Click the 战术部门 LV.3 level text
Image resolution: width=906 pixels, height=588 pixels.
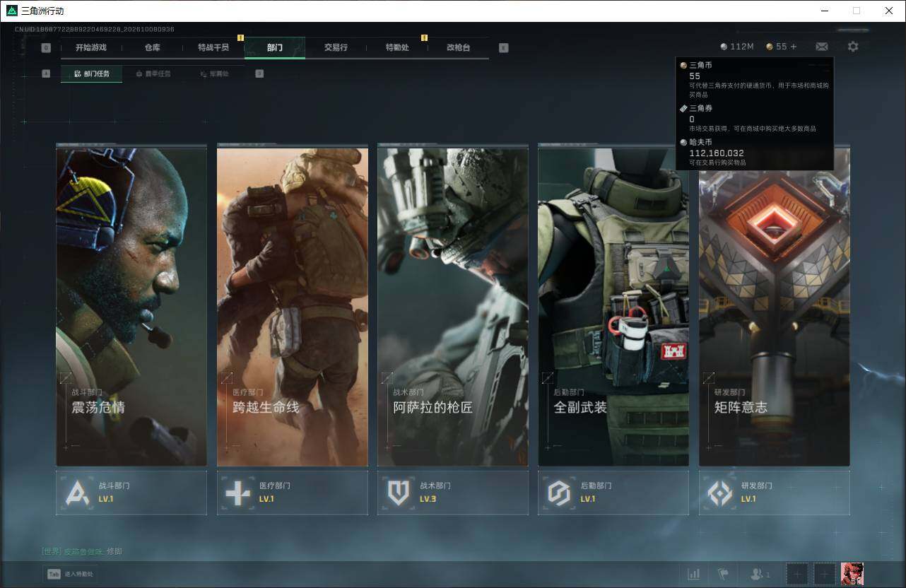coord(428,499)
